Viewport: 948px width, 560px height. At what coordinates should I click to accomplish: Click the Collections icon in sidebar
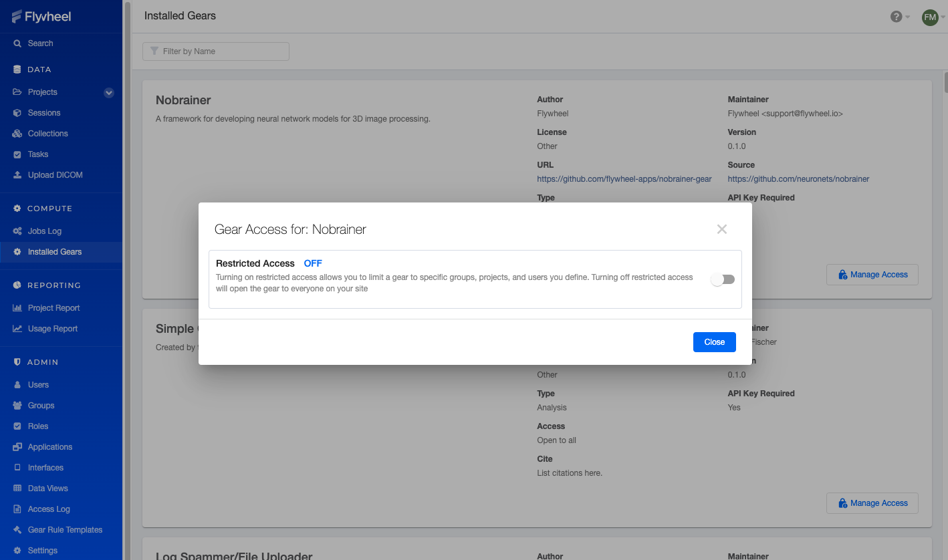point(18,134)
